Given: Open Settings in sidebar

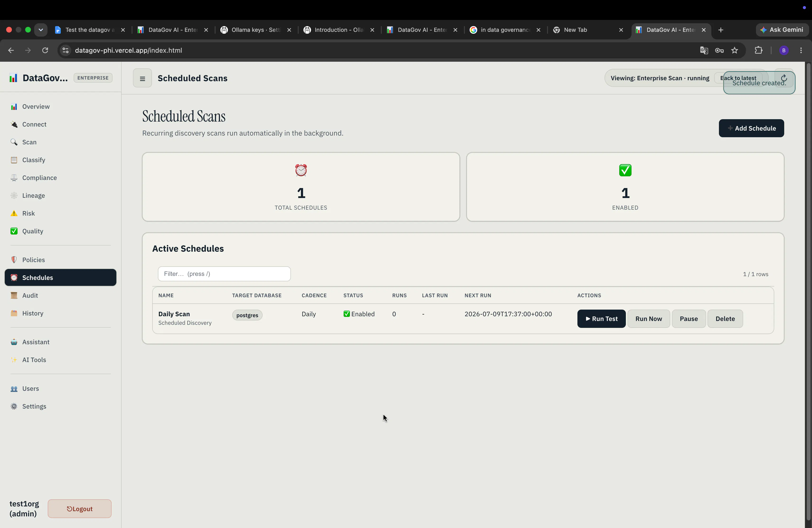Looking at the screenshot, I should click(60, 406).
